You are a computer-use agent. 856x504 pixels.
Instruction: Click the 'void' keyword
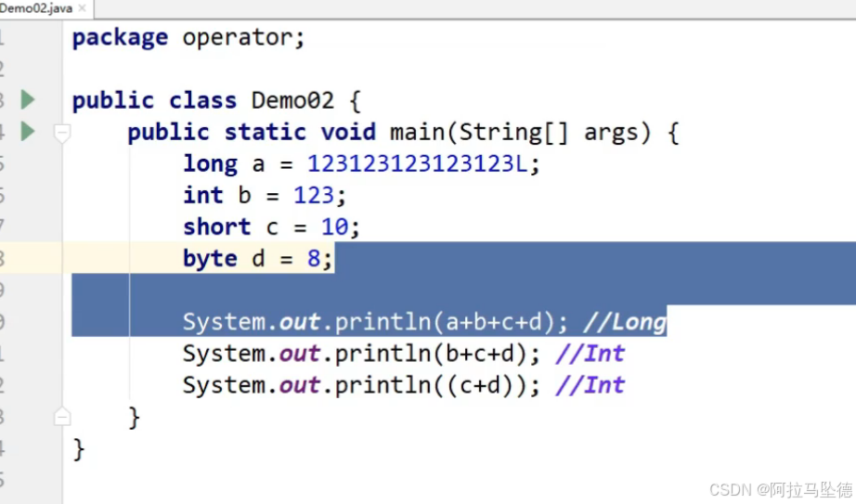[x=348, y=132]
